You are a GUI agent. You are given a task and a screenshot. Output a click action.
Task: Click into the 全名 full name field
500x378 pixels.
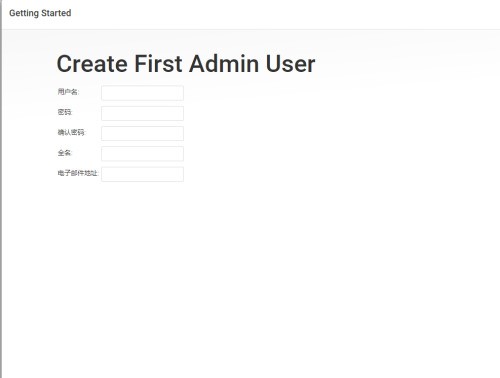pos(142,154)
